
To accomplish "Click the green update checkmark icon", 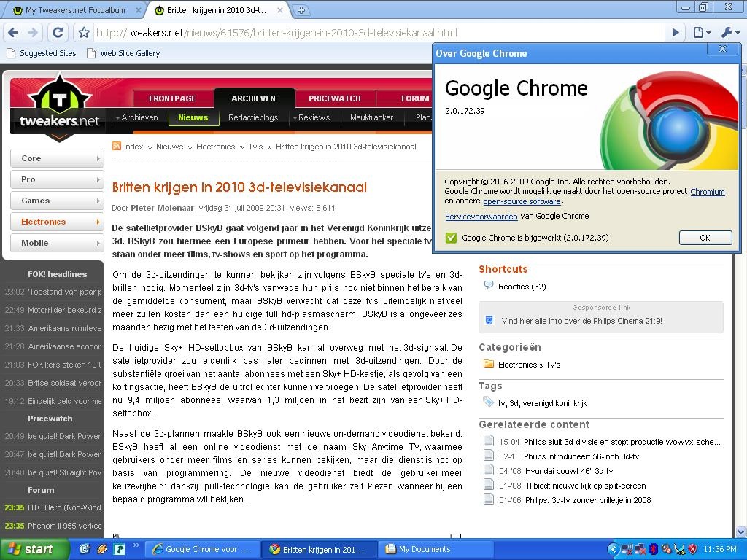I will pos(451,238).
